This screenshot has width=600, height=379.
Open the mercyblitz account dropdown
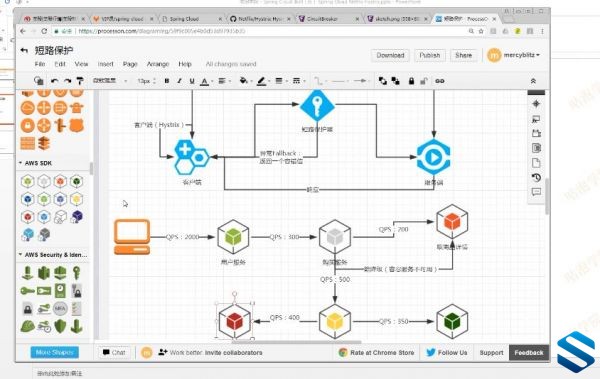(x=514, y=55)
